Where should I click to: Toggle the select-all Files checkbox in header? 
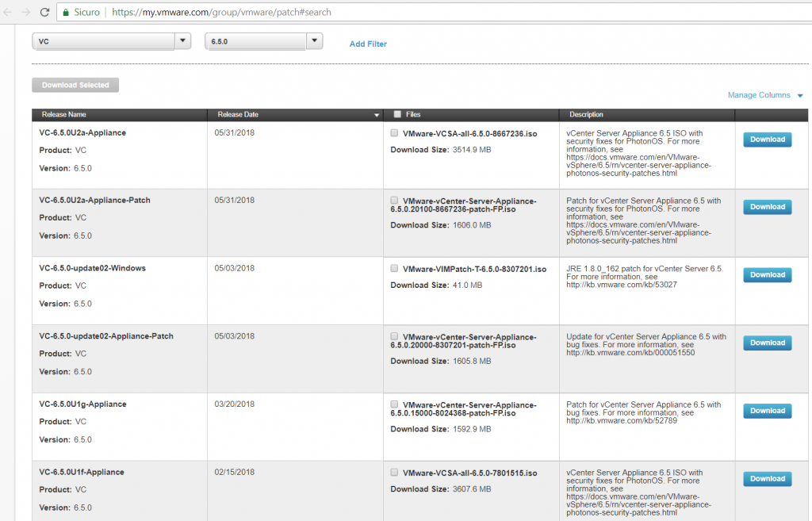[x=397, y=114]
